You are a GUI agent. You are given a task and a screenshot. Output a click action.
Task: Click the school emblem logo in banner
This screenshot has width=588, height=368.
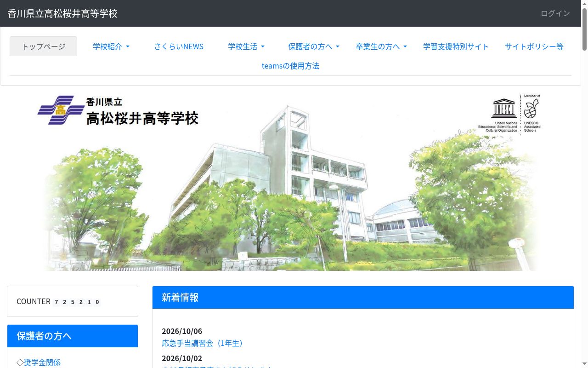pyautogui.click(x=61, y=110)
